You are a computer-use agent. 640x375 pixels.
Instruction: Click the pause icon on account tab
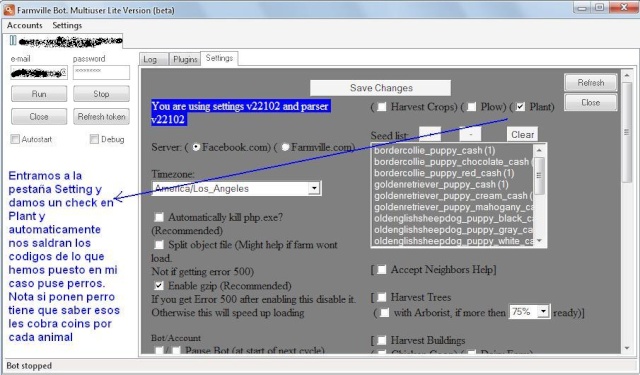(x=13, y=40)
